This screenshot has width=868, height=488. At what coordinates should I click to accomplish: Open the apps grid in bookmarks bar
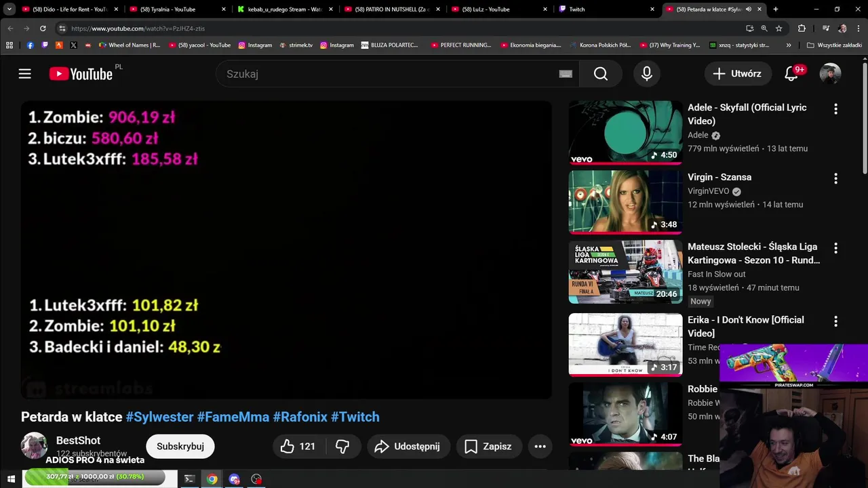pos(9,45)
